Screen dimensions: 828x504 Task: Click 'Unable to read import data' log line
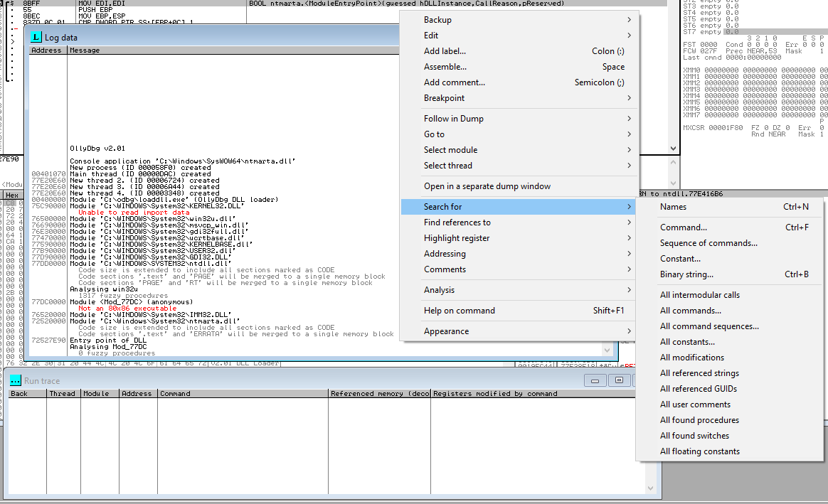pyautogui.click(x=134, y=212)
